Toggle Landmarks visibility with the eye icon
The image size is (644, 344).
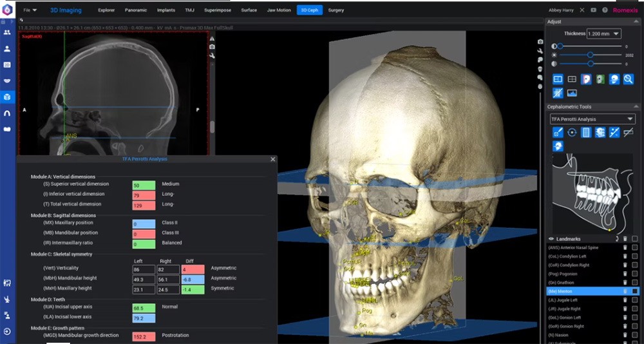click(x=551, y=239)
